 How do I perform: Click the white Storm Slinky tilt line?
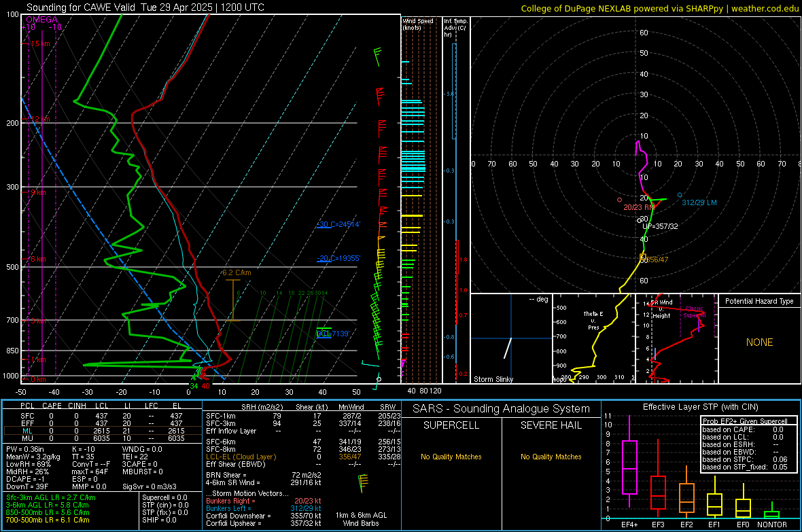[x=508, y=348]
